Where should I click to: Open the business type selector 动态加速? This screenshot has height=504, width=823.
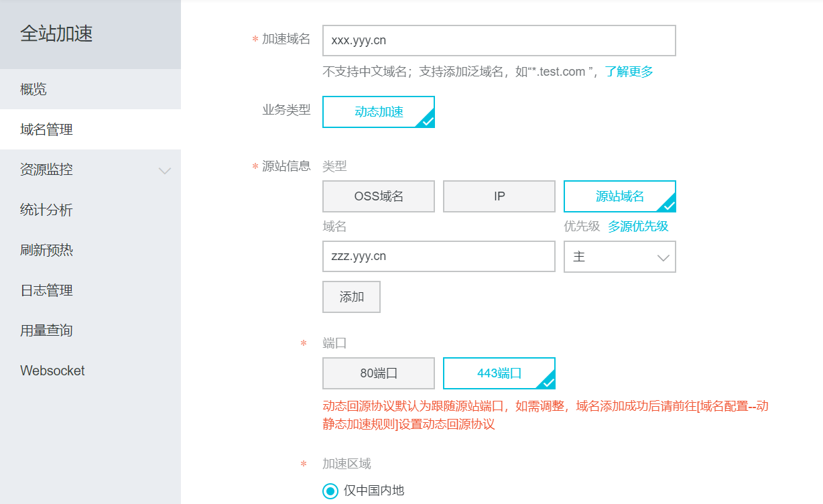(x=378, y=113)
